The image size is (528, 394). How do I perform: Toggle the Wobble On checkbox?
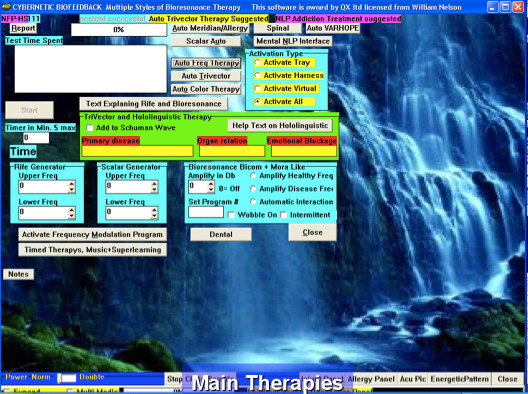[x=231, y=215]
